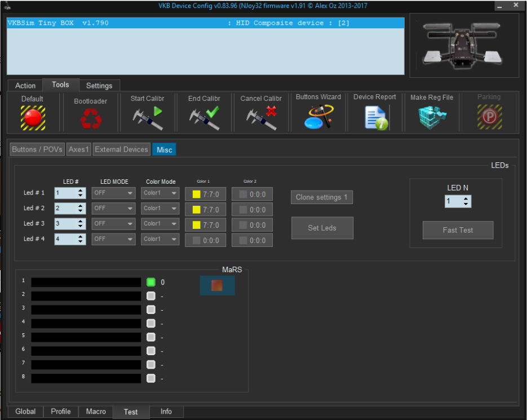The image size is (527, 420).
Task: Open the Axes1 tab
Action: 79,149
